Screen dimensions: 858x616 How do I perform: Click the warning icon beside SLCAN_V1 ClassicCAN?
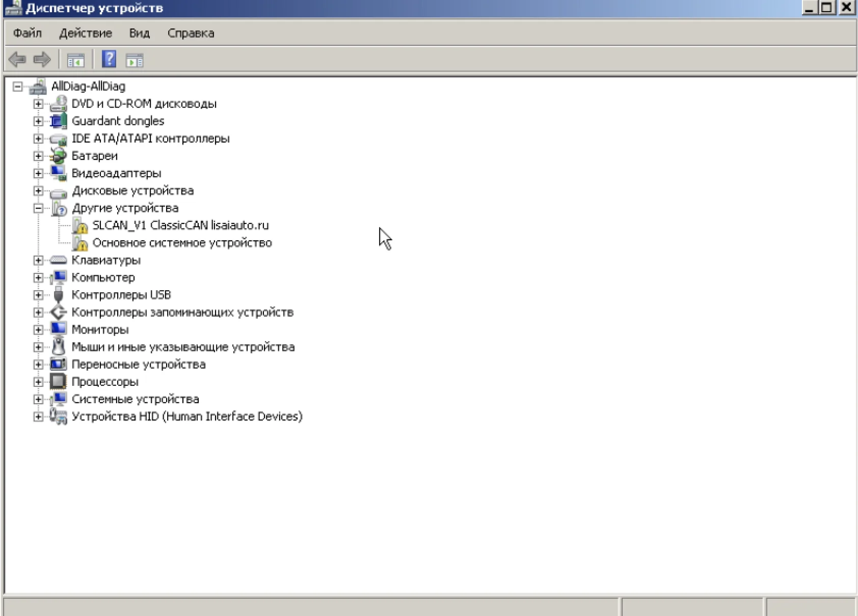point(80,226)
